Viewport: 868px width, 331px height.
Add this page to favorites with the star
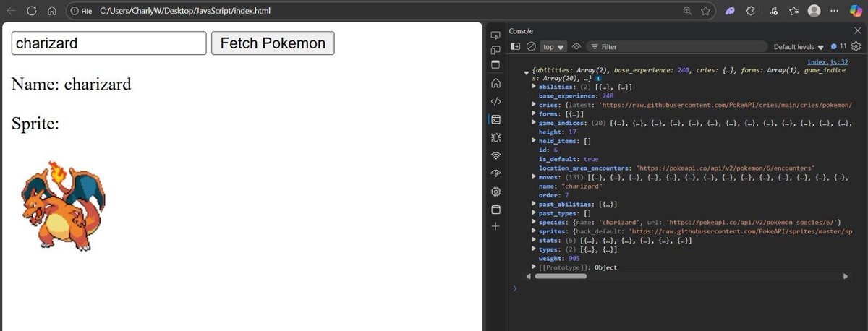[705, 11]
